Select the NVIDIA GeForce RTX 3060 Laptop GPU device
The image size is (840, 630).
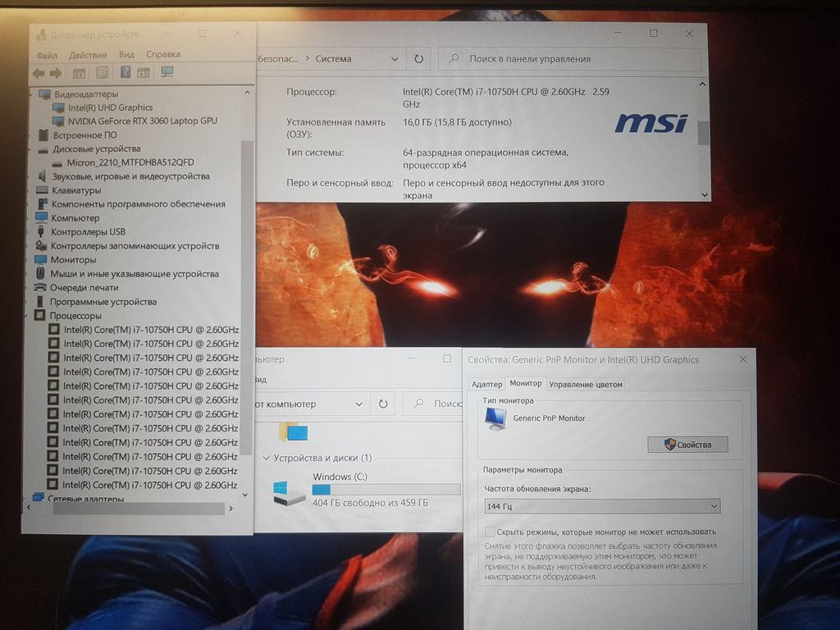click(142, 121)
